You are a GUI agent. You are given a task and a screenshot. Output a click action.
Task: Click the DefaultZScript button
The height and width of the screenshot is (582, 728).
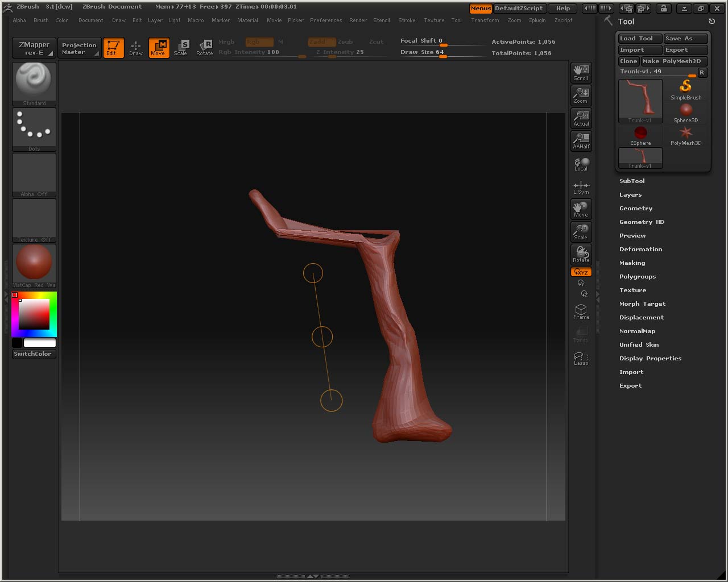519,9
